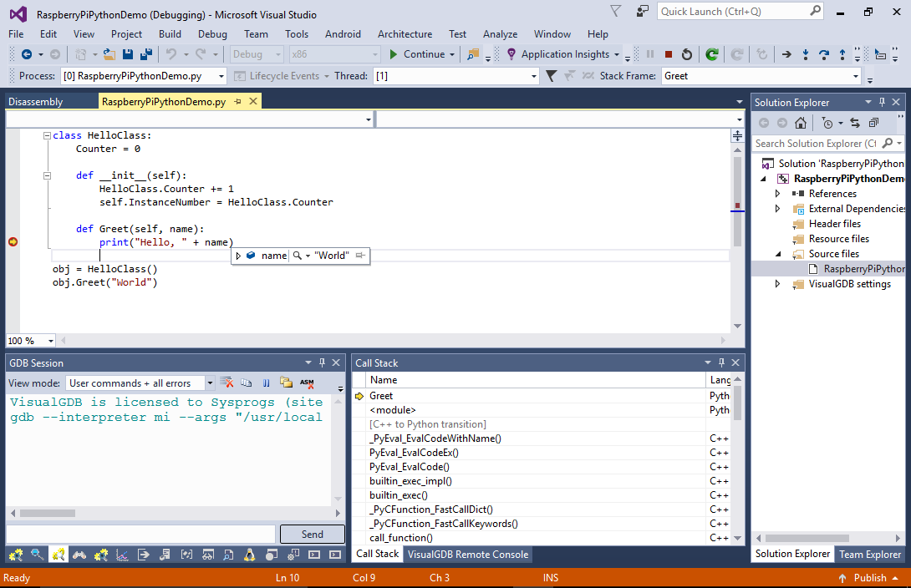The height and width of the screenshot is (588, 911).
Task: Toggle auto-hide pin of GDB Session panel
Action: click(x=322, y=362)
